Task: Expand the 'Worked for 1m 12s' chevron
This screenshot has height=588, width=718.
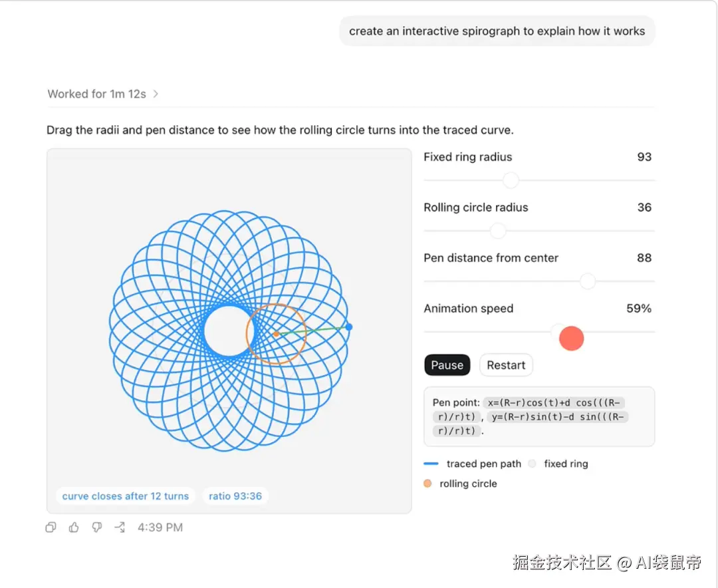Action: coord(156,94)
